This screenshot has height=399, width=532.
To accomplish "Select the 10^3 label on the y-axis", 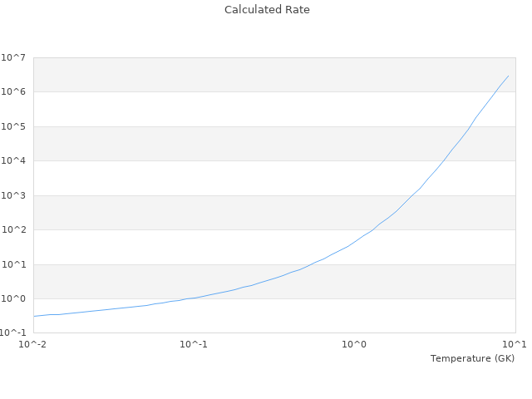I will [x=13, y=195].
